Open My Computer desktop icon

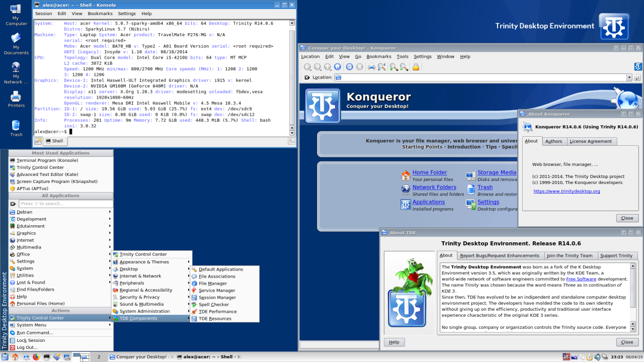(x=16, y=15)
